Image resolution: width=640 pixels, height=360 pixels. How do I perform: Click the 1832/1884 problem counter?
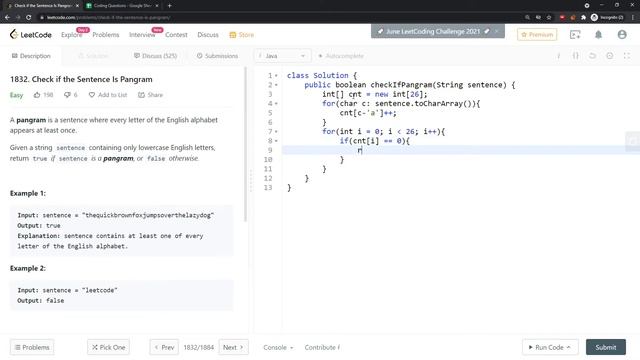(x=198, y=347)
